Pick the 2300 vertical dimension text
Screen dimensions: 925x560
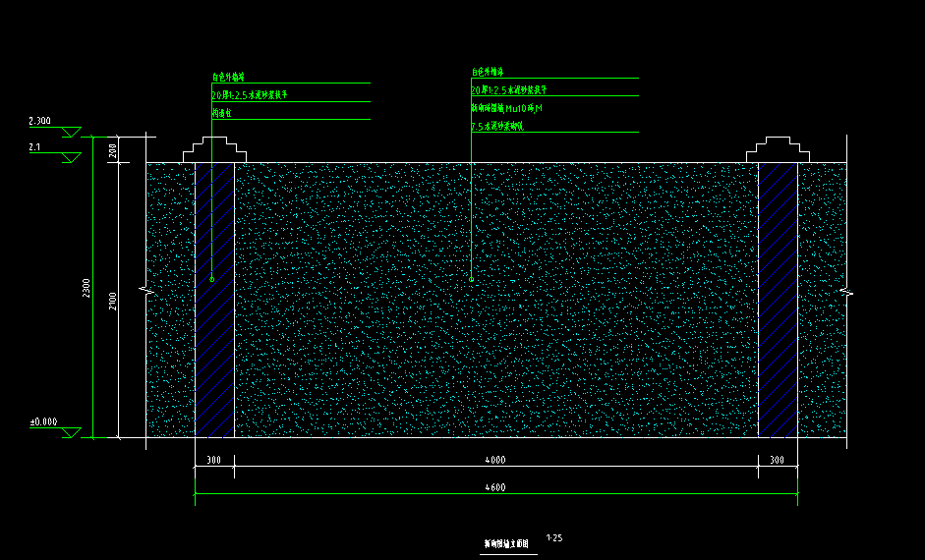pyautogui.click(x=87, y=288)
